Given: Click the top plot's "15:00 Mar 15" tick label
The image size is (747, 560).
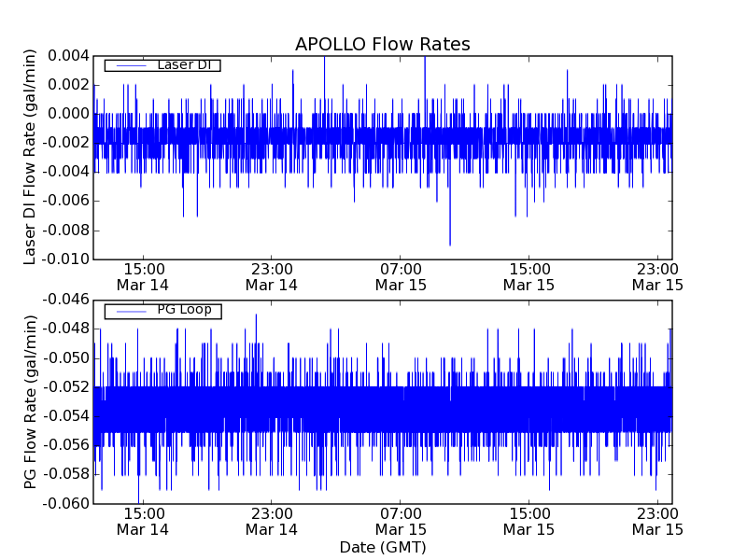Looking at the screenshot, I should coord(529,276).
